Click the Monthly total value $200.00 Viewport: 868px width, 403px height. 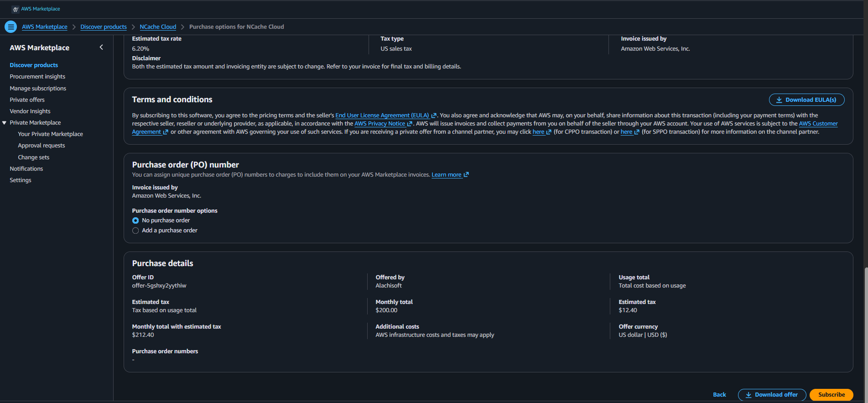coord(386,310)
